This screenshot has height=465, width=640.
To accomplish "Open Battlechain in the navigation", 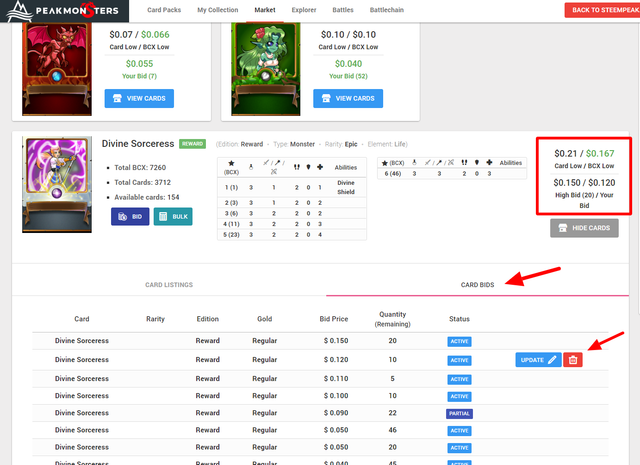I will click(387, 10).
